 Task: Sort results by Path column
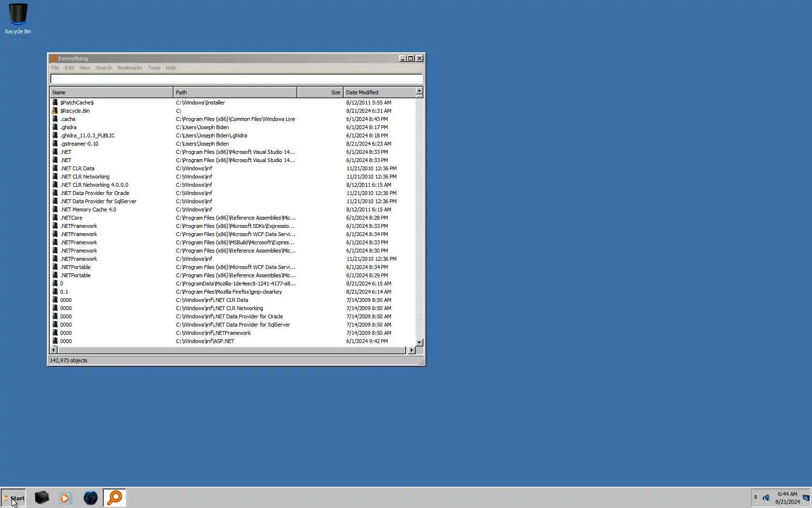pos(235,92)
